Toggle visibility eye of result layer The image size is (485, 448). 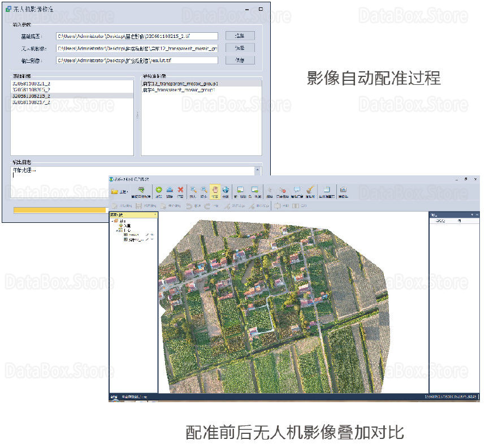152,235
